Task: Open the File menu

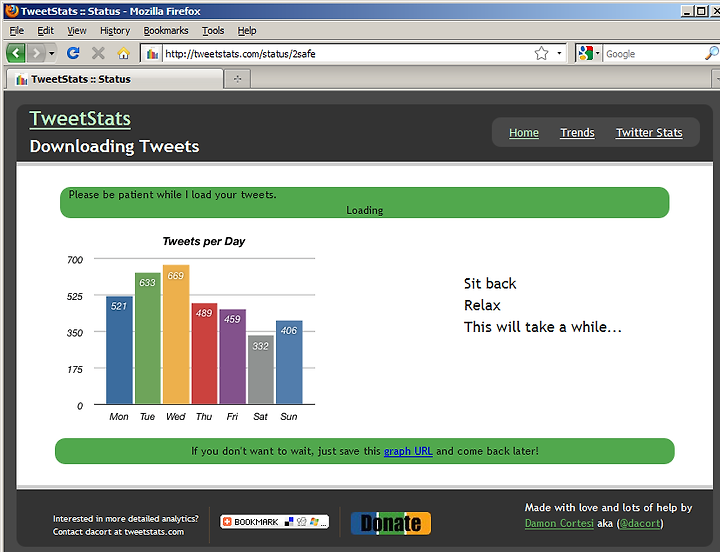Action: point(17,30)
